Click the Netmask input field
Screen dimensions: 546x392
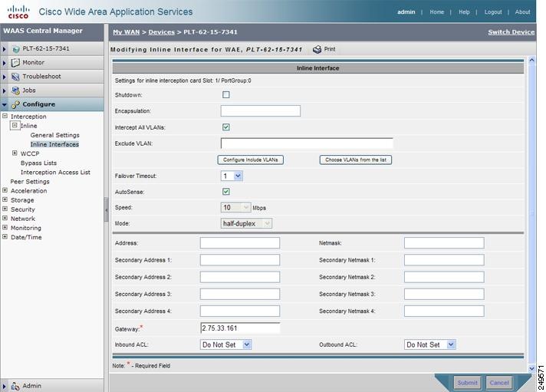444,243
